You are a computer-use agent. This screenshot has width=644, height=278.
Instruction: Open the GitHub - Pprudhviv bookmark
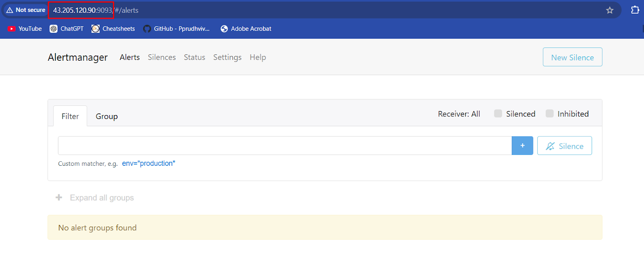[176, 29]
